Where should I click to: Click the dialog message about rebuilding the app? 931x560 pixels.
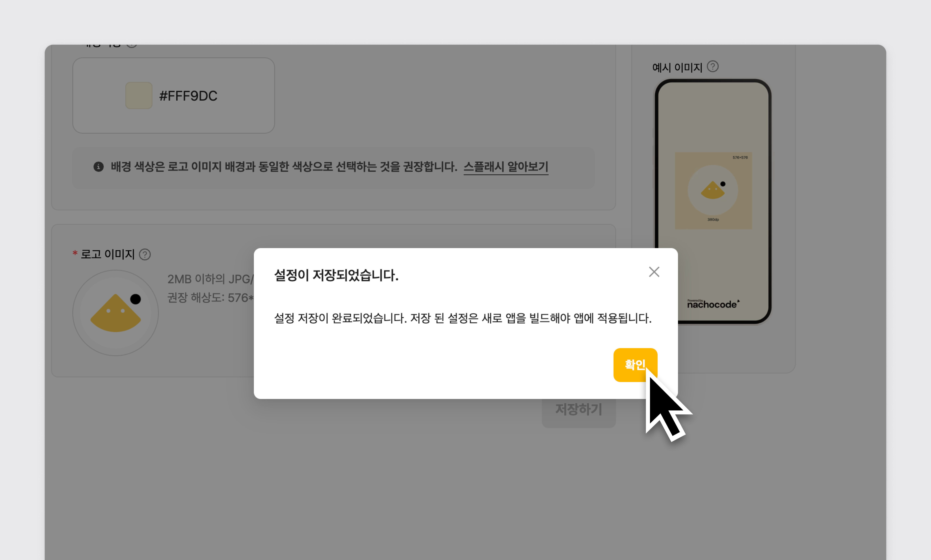coord(463,318)
